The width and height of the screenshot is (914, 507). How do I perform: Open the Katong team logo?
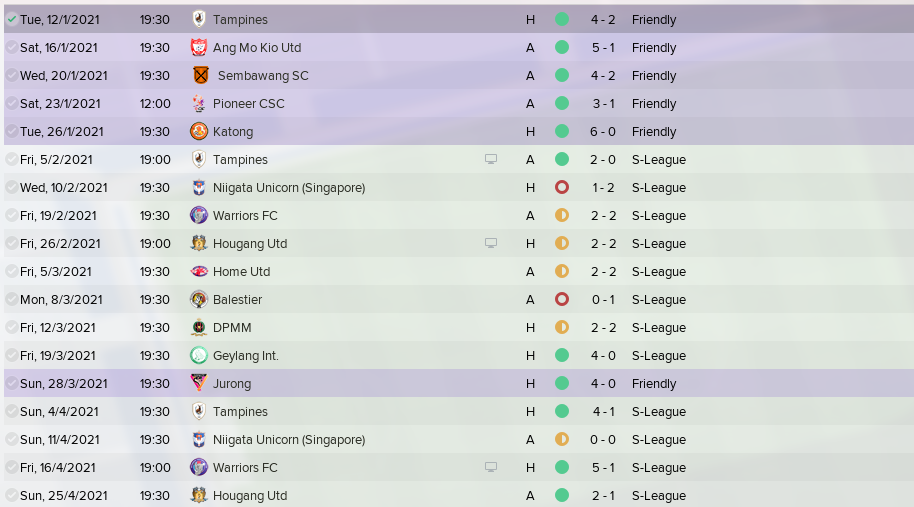199,131
